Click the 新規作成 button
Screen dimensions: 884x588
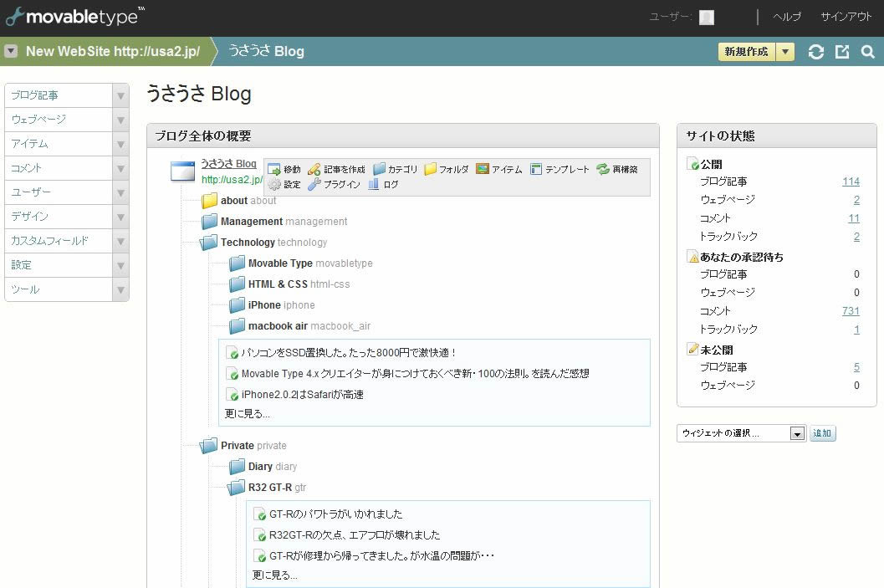pos(747,52)
